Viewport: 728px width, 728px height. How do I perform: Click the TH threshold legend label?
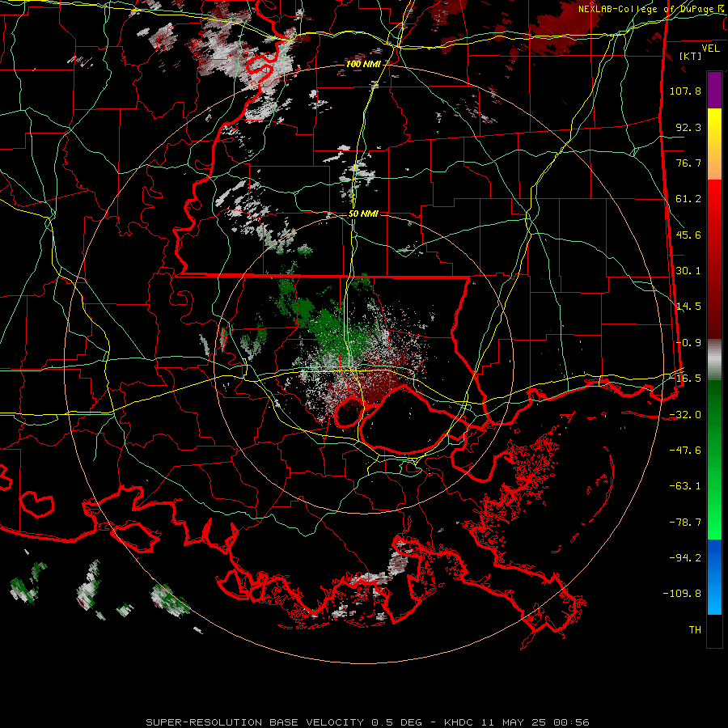point(695,630)
